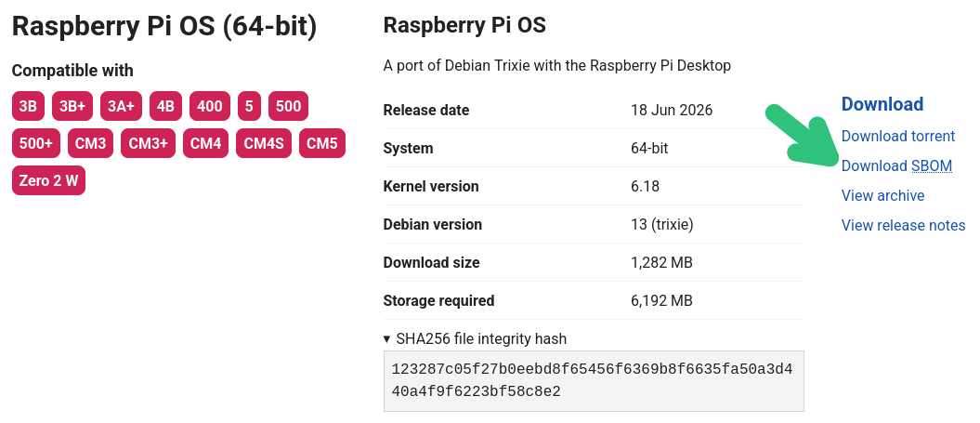The height and width of the screenshot is (423, 980).
Task: Click the CM4S compatibility badge
Action: (264, 143)
